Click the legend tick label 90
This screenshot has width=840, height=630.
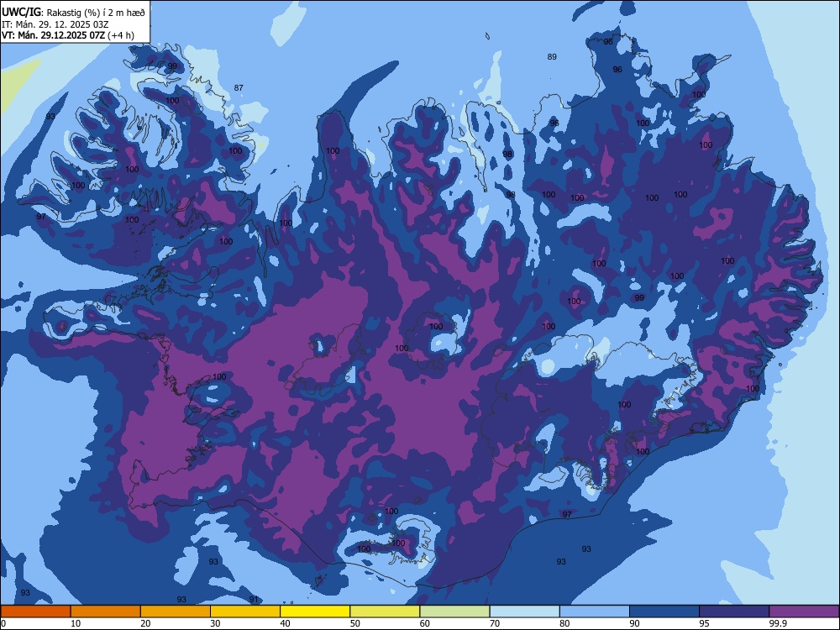point(634,623)
